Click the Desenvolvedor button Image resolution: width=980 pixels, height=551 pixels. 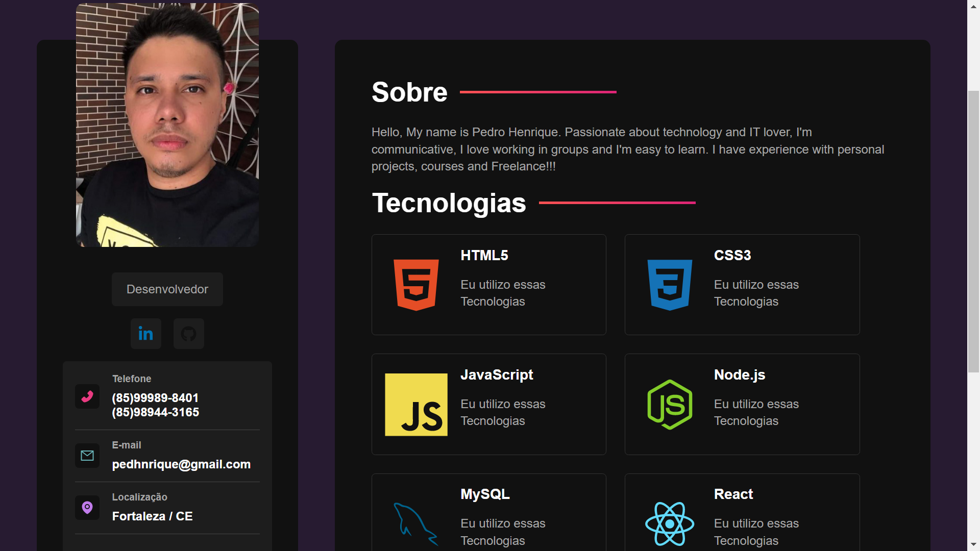tap(167, 289)
